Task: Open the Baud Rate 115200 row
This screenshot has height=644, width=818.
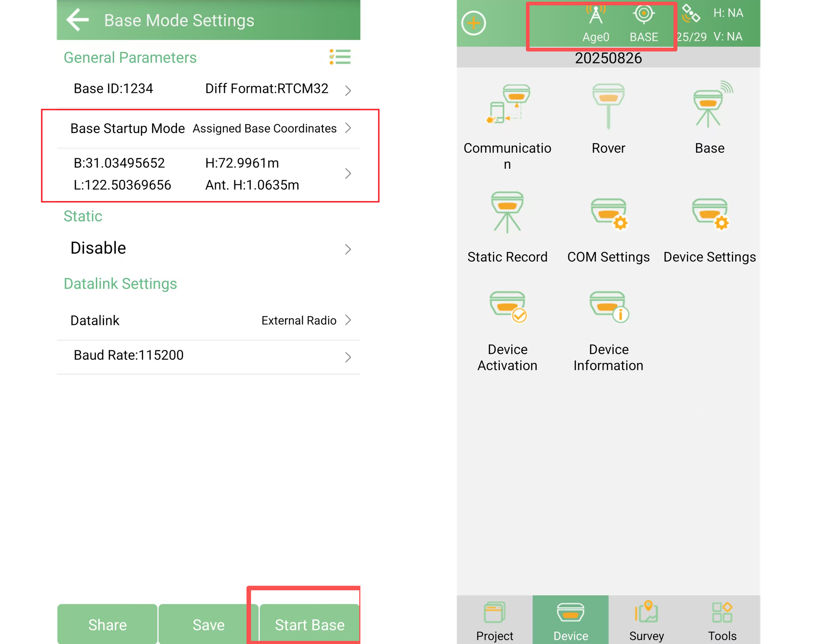Action: coord(208,357)
